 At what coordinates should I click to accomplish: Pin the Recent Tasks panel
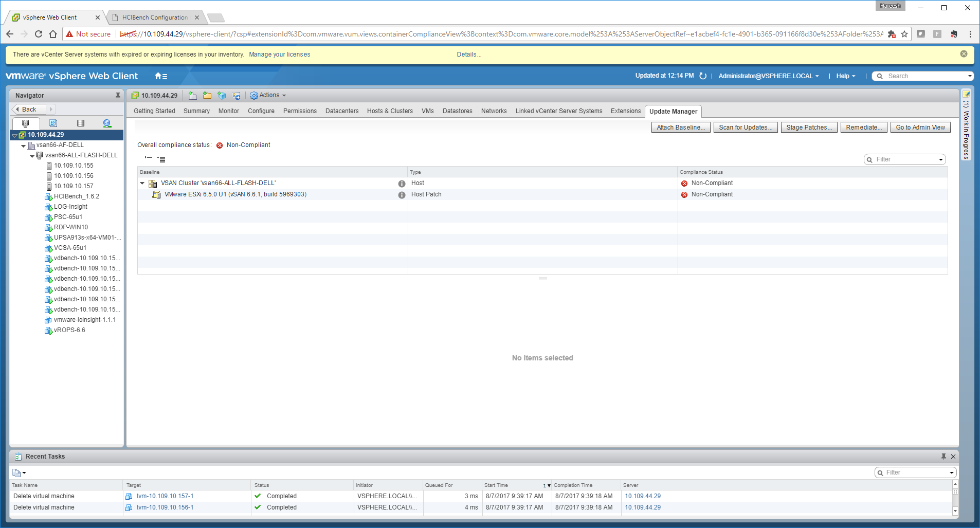pos(943,457)
